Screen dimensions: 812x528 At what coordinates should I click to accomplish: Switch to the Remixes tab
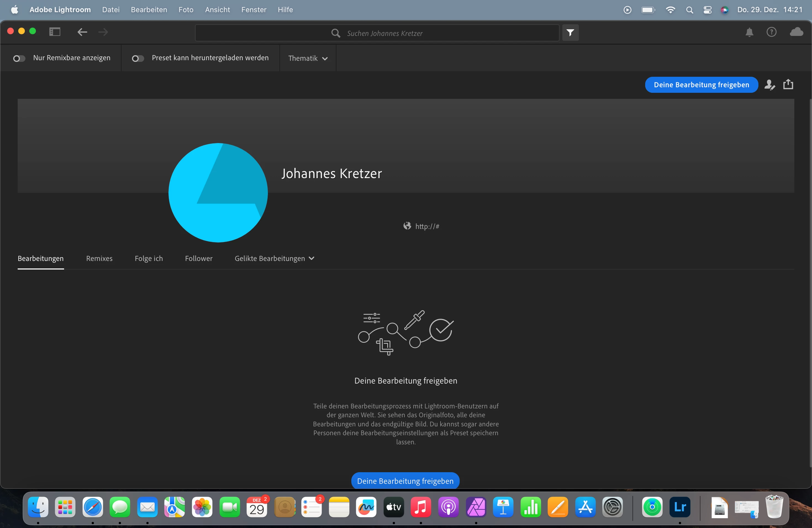[x=99, y=258]
